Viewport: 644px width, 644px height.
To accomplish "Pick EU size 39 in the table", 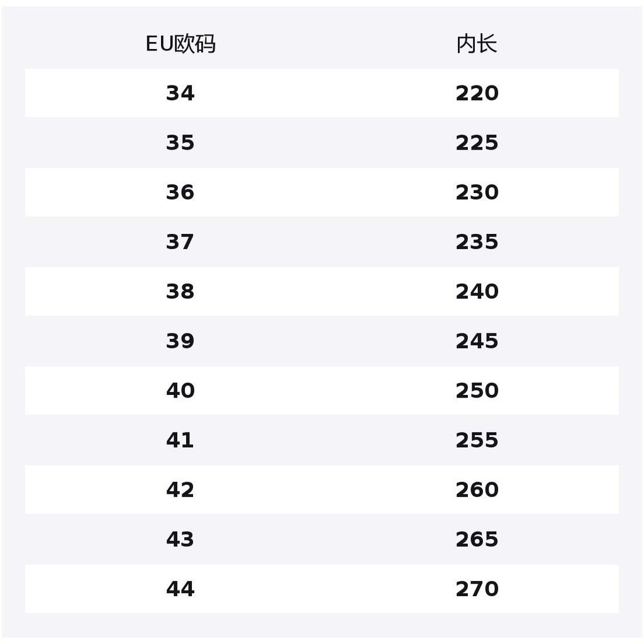I will coord(180,341).
